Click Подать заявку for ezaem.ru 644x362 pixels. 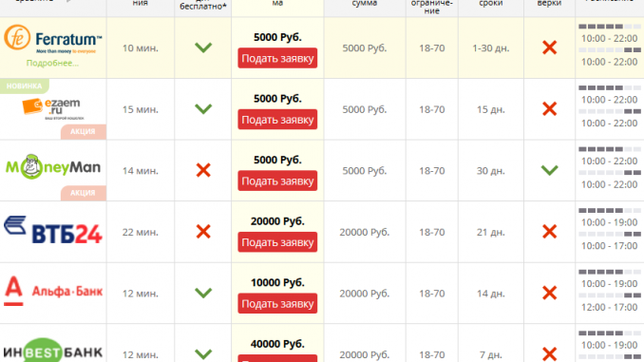[x=277, y=120]
